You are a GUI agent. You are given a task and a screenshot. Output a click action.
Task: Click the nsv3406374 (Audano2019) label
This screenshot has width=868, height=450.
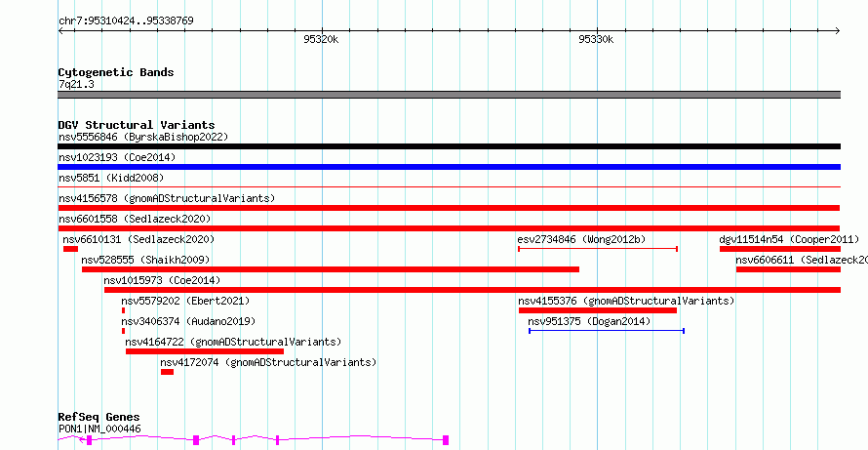click(188, 321)
